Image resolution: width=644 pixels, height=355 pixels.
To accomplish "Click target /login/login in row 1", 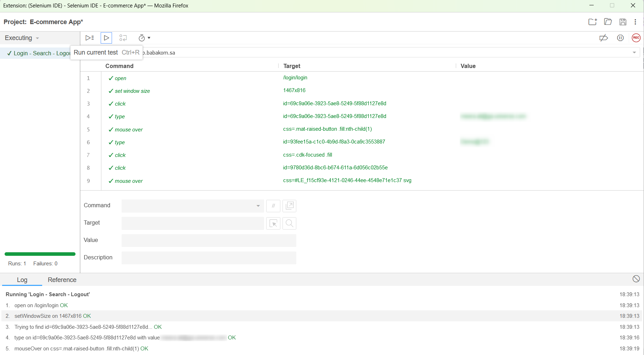I will point(295,78).
